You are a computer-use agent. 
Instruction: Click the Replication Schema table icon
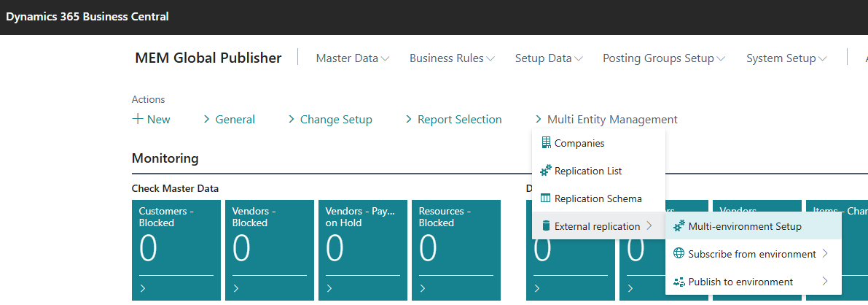546,198
